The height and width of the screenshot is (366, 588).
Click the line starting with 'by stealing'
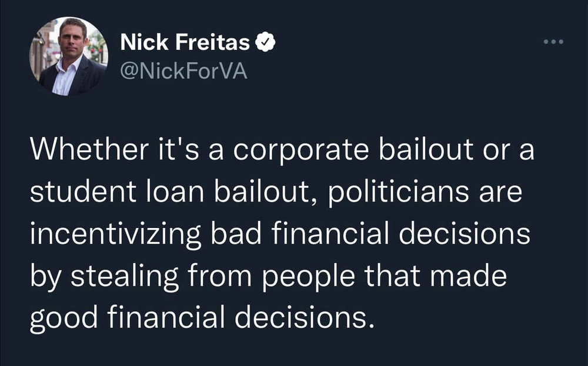click(267, 276)
